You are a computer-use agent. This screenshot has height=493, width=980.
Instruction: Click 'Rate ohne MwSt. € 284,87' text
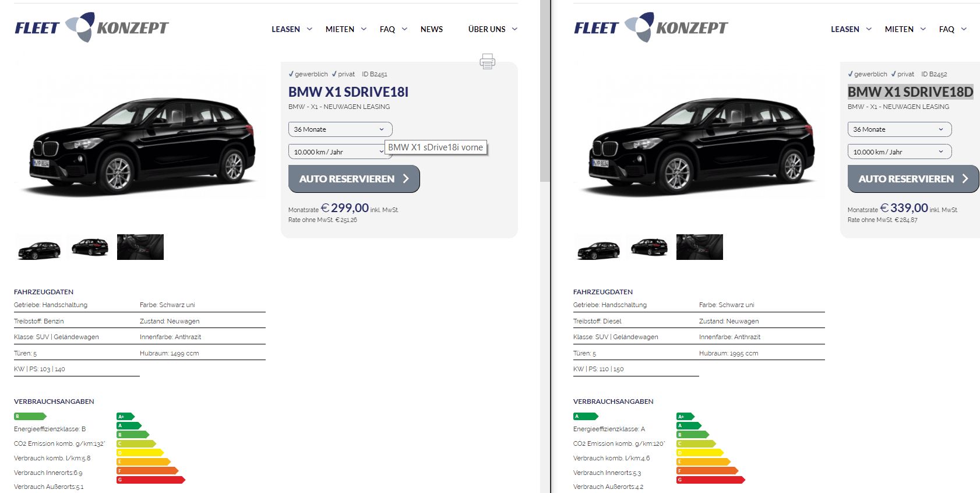click(x=883, y=220)
